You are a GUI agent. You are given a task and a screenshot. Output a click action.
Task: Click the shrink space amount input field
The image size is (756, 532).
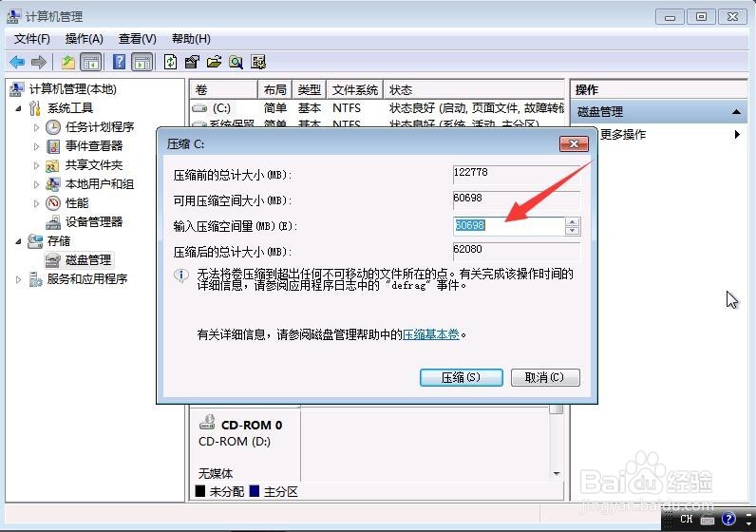[x=509, y=226]
